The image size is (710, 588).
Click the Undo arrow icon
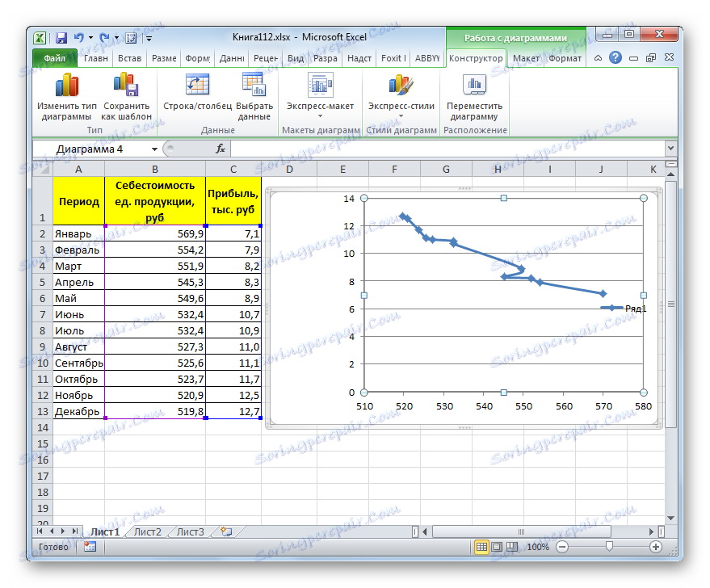click(79, 38)
